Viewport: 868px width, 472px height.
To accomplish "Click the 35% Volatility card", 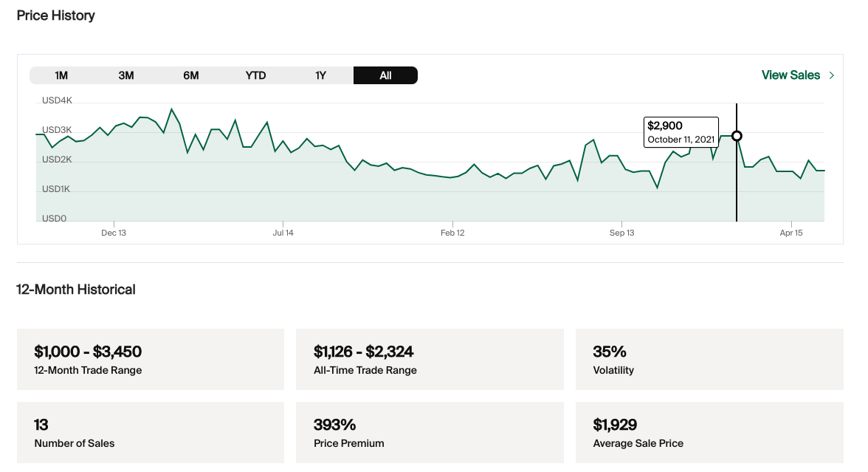I will coord(709,359).
